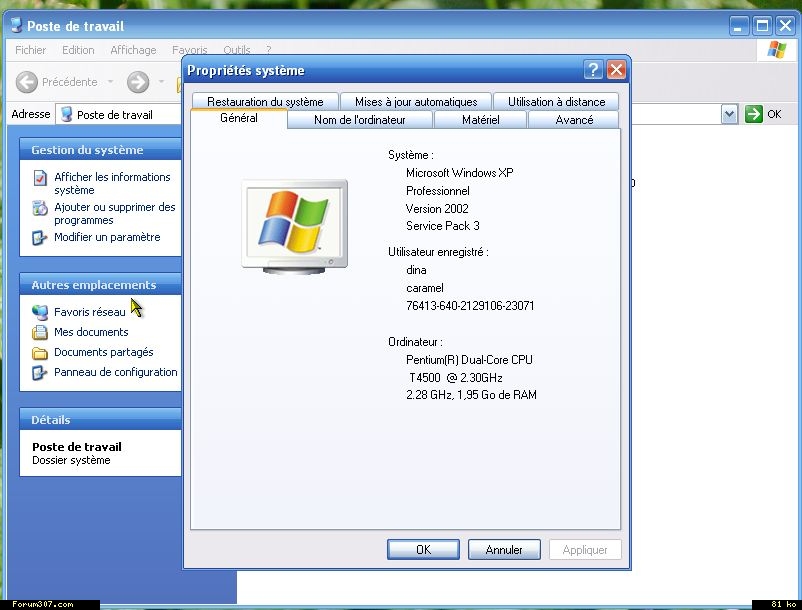Screen dimensions: 802x610
Task: Click the Service Pack 3 text
Action: (443, 226)
